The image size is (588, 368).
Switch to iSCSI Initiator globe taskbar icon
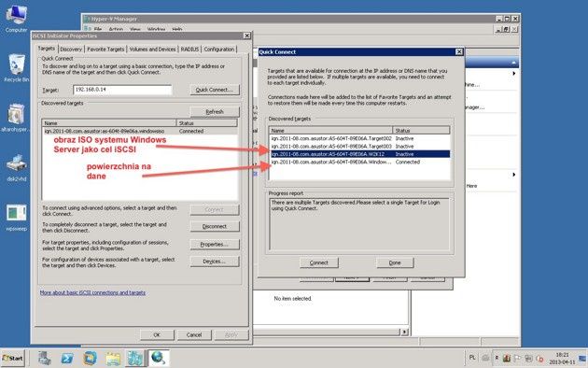(159, 359)
